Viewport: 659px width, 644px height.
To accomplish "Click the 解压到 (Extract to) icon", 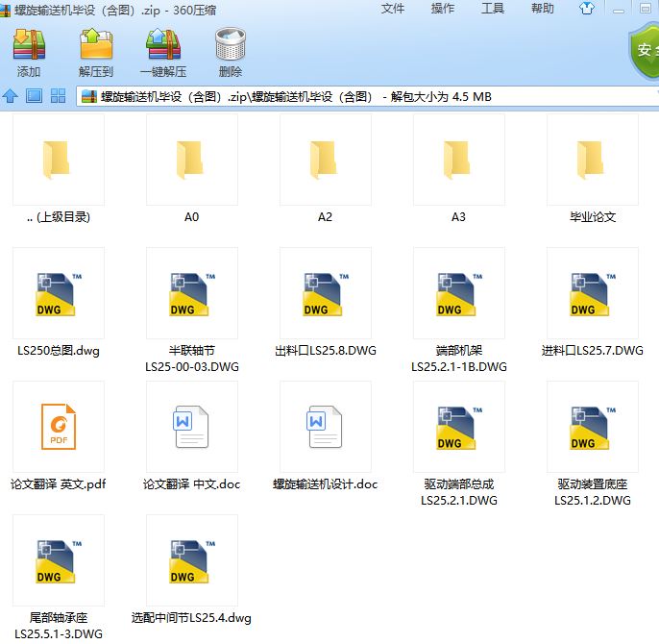I will tap(96, 44).
